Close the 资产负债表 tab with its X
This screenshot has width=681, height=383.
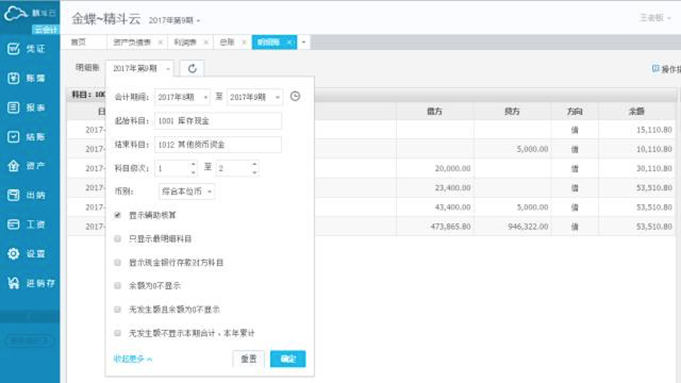click(x=160, y=42)
